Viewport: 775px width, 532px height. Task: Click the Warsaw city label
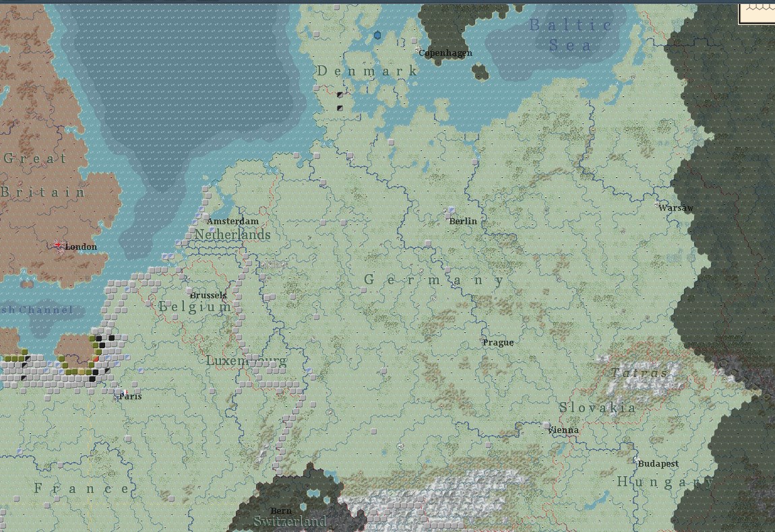[x=676, y=208]
